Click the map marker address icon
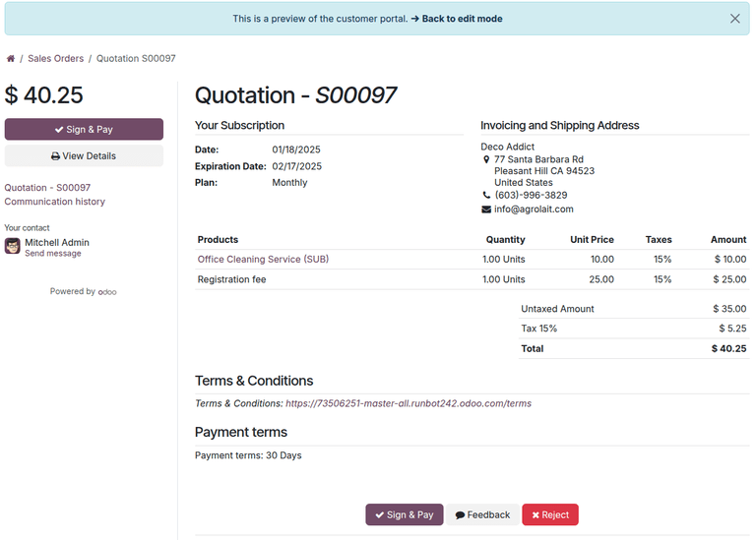756x540 pixels. 486,159
